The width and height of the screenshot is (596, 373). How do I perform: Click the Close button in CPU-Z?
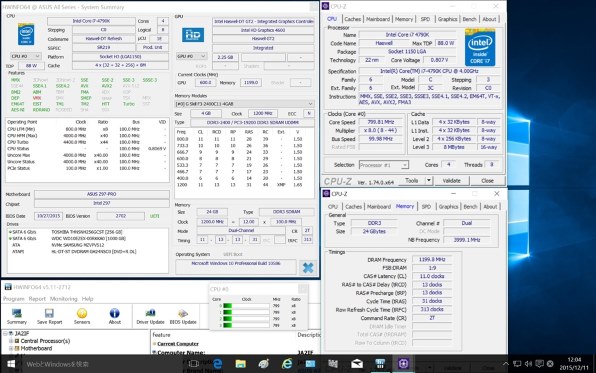(x=487, y=181)
